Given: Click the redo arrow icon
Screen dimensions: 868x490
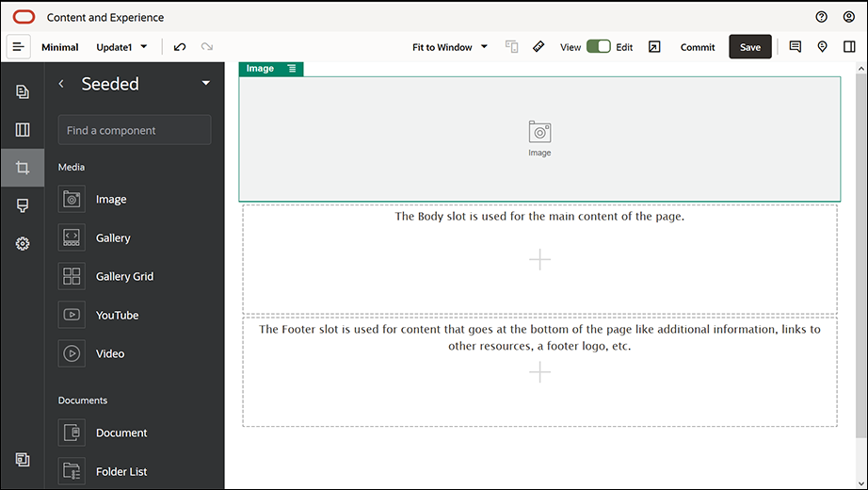Looking at the screenshot, I should click(x=207, y=47).
